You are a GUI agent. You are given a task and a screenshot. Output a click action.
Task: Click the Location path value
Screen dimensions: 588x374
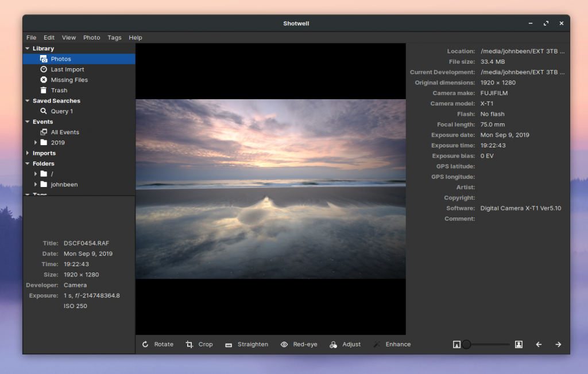523,51
